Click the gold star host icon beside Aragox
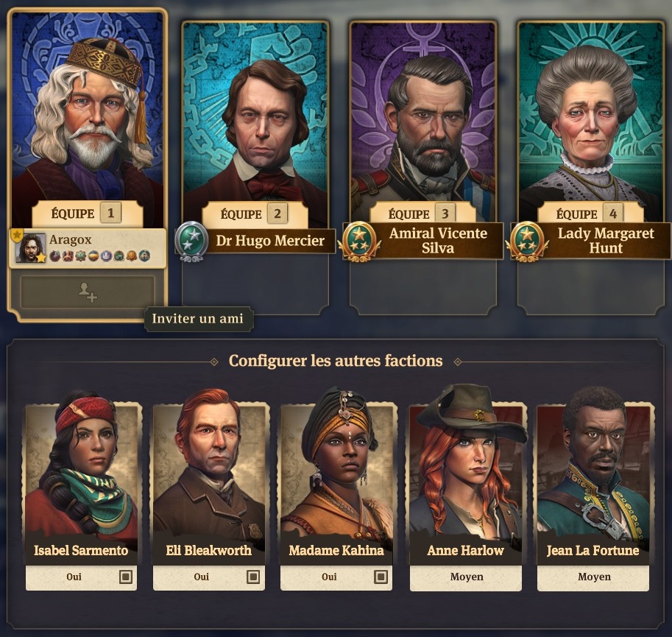The height and width of the screenshot is (637, 672). click(x=17, y=234)
